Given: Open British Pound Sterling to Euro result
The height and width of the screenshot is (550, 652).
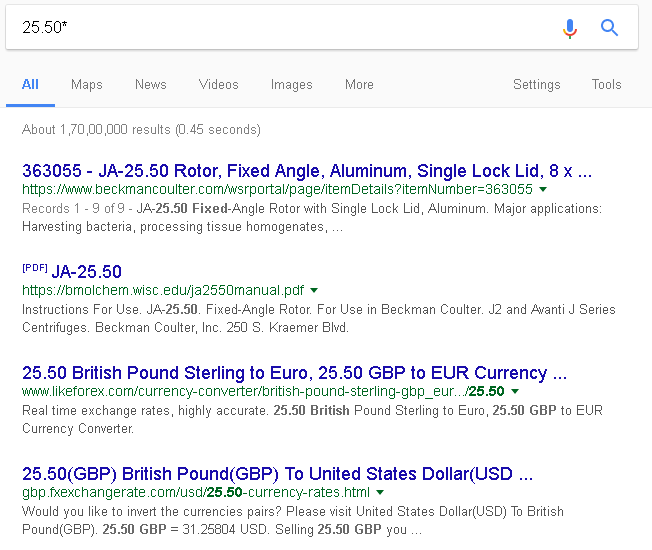Looking at the screenshot, I should coord(294,373).
